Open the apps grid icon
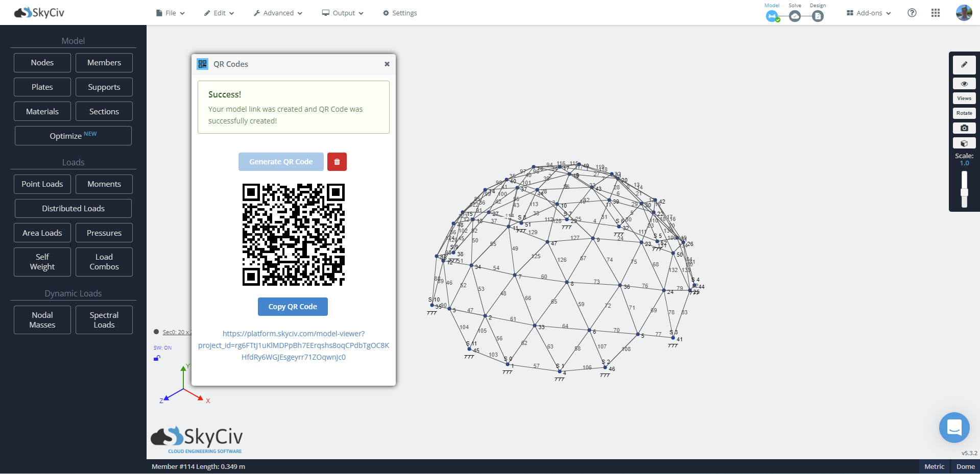 936,13
